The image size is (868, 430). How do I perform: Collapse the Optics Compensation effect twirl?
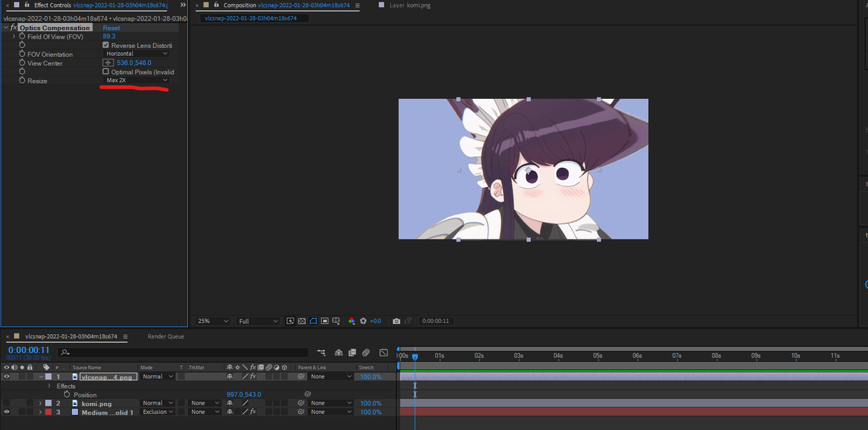6,28
